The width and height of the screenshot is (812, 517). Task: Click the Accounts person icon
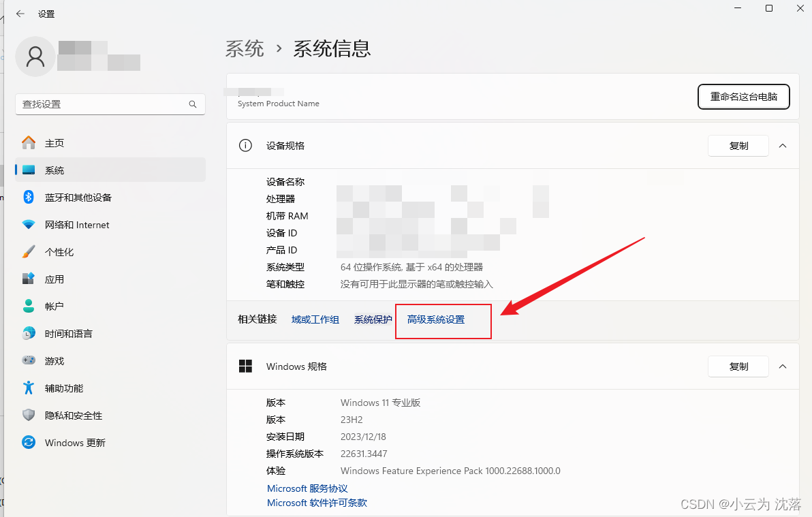(29, 306)
